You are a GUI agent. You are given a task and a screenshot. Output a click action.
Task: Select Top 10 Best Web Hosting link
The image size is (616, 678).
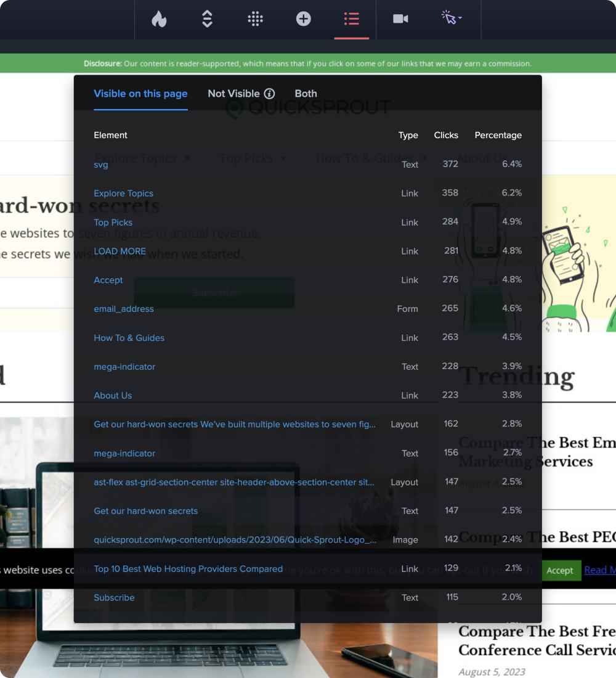point(188,569)
